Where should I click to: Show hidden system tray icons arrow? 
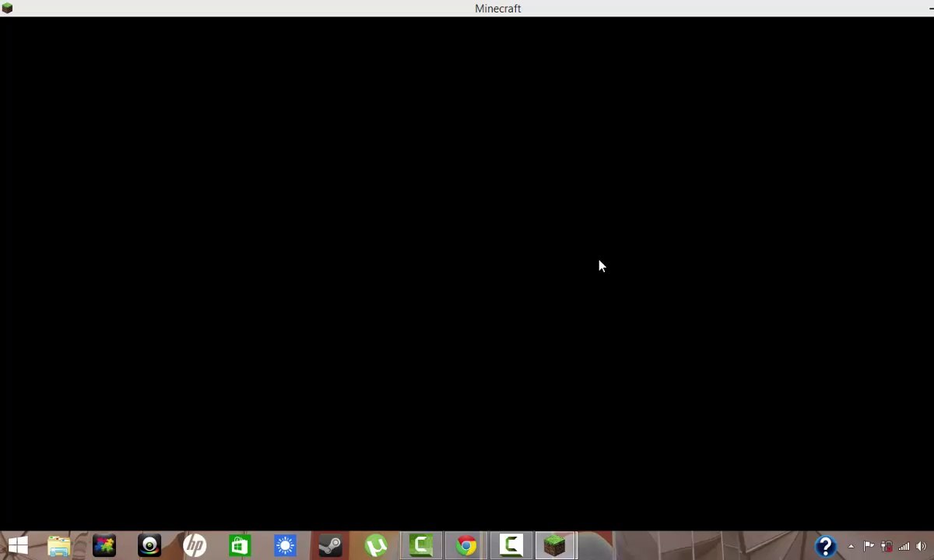[851, 546]
